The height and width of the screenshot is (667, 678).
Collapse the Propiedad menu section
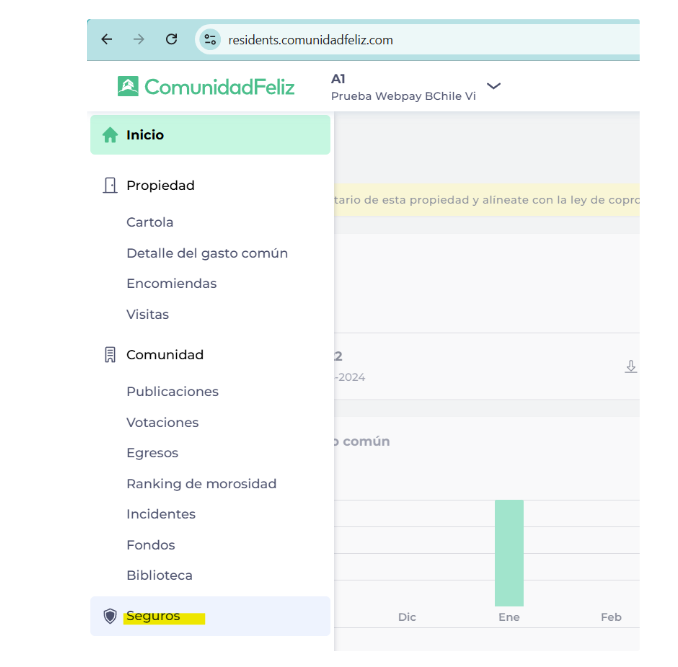(x=160, y=185)
